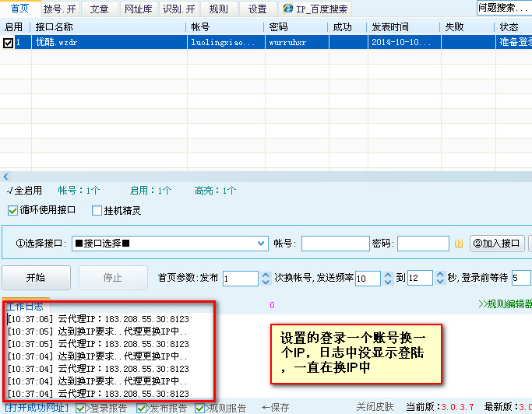Click the left scroll arrow under the table
Viewport: 532px width, 414px height.
(6, 177)
